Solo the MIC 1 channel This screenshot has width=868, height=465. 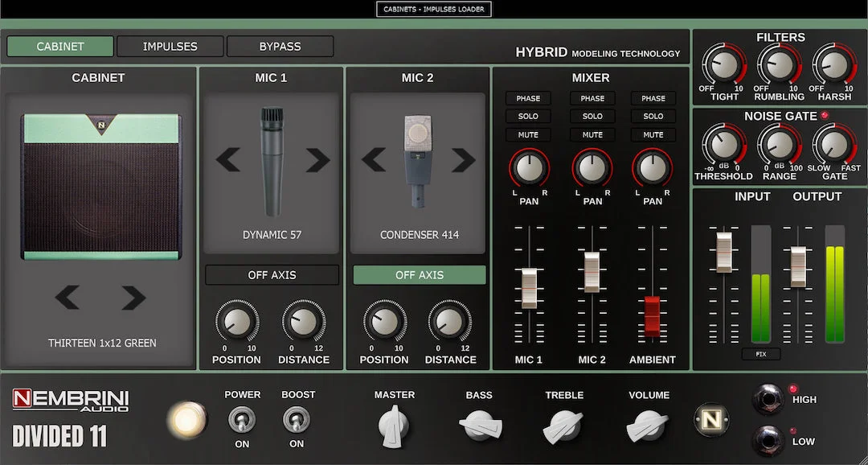pyautogui.click(x=528, y=117)
